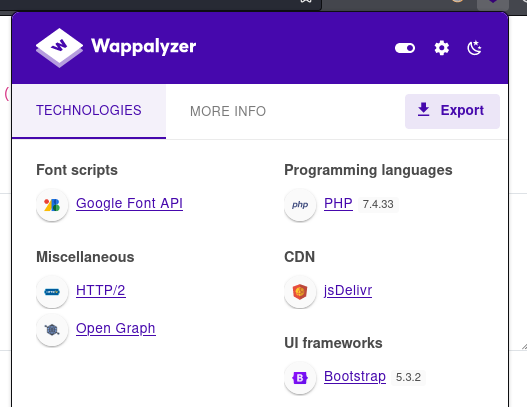The height and width of the screenshot is (407, 527).
Task: Switch to dark mode moon icon
Action: click(x=474, y=48)
